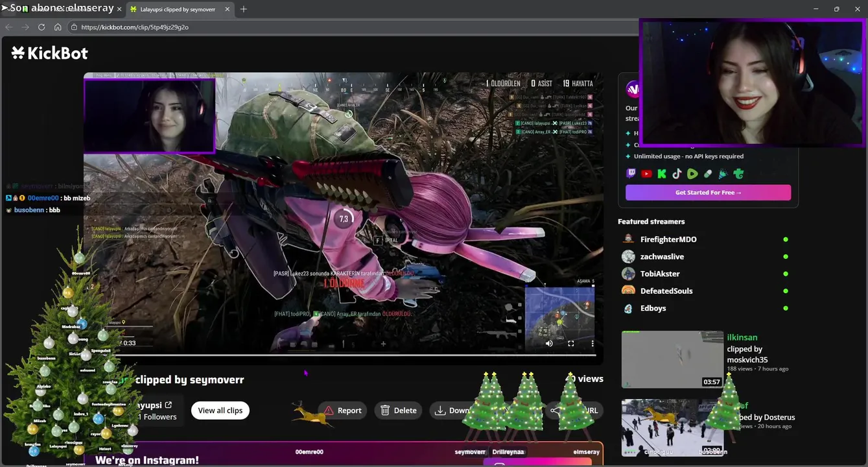Open the clip in fullscreen
This screenshot has height=467, width=868.
pyautogui.click(x=571, y=344)
